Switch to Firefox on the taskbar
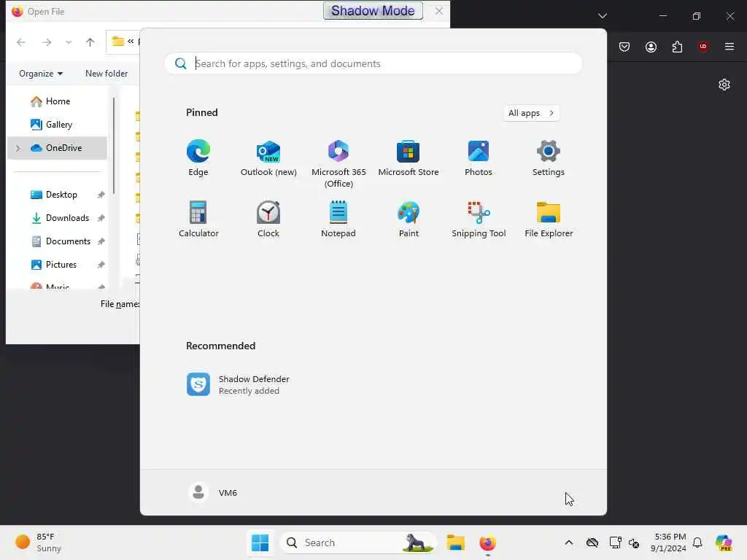 [x=487, y=542]
